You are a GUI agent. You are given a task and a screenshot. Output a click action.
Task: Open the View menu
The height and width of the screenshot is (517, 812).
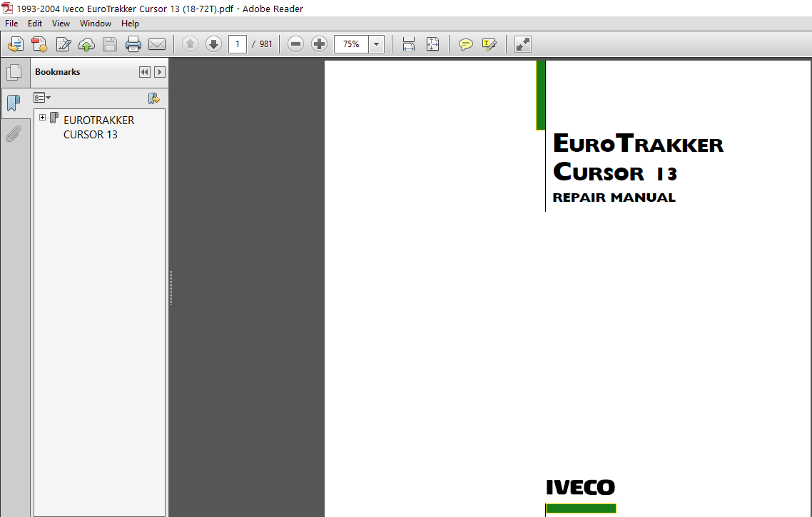[x=61, y=24]
